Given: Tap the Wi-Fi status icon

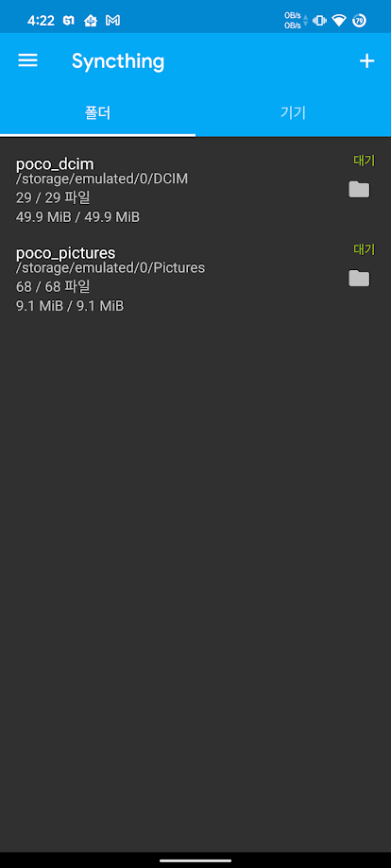Looking at the screenshot, I should (x=339, y=21).
